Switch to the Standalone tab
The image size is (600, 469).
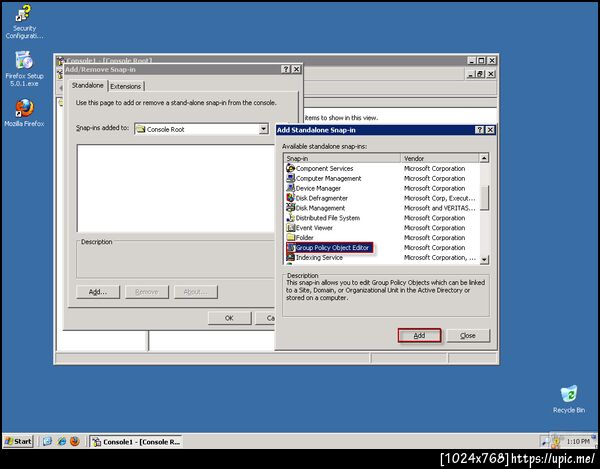[x=88, y=85]
